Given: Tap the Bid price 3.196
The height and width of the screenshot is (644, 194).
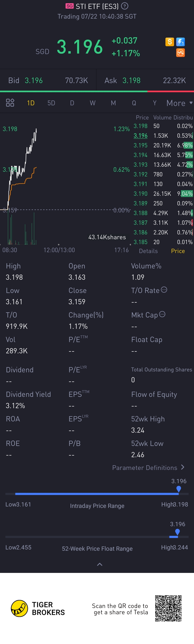Looking at the screenshot, I should [x=34, y=81].
